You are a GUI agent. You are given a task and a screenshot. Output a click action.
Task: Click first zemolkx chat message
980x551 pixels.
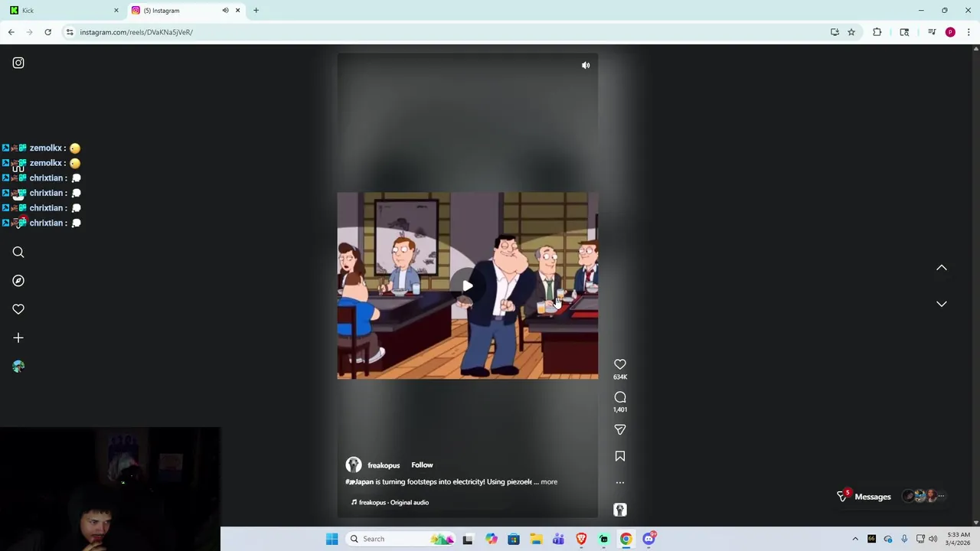click(x=41, y=148)
